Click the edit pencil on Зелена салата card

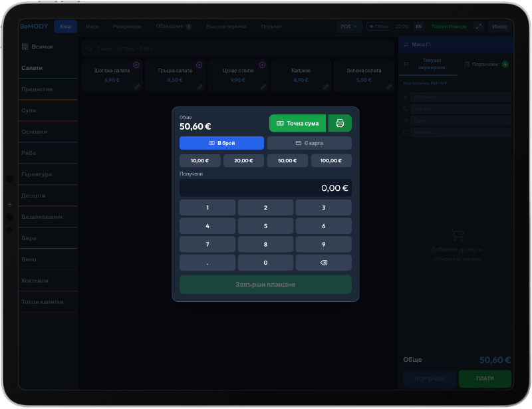389,87
